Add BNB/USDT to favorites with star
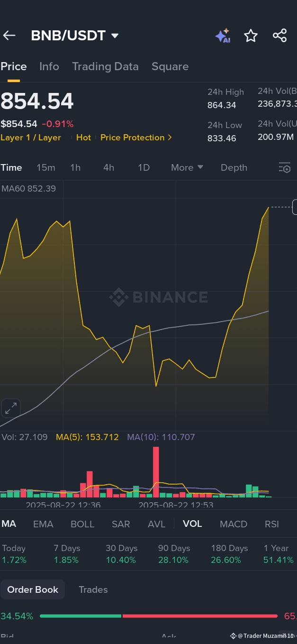 click(x=251, y=36)
